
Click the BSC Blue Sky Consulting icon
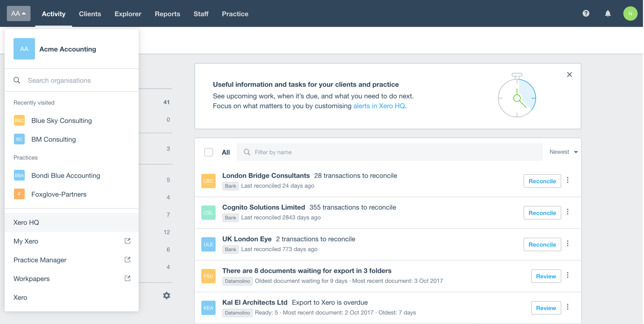[x=19, y=121]
